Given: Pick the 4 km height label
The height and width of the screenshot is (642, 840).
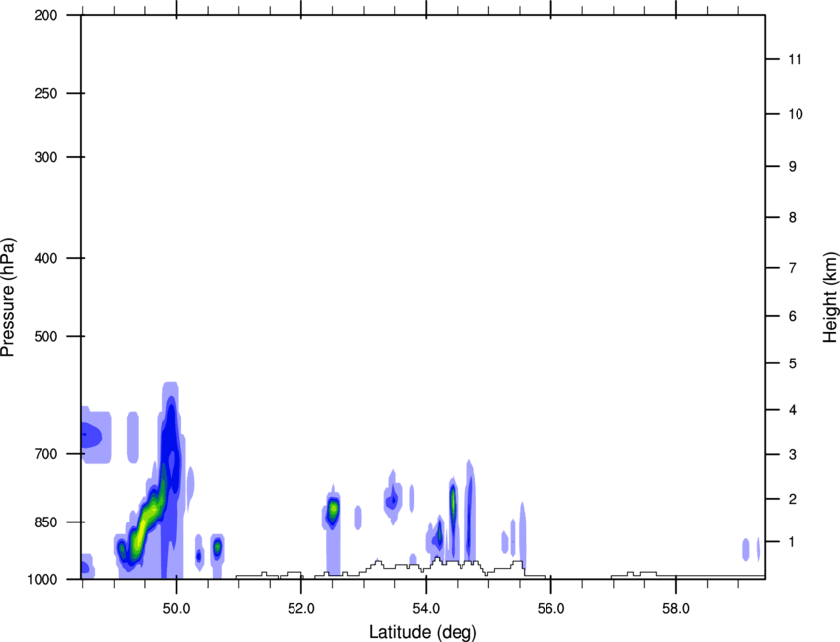Looking at the screenshot, I should 793,410.
